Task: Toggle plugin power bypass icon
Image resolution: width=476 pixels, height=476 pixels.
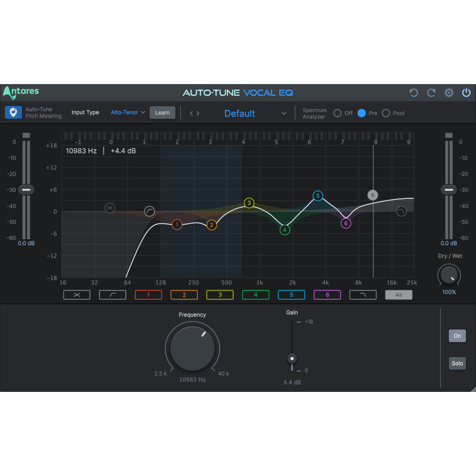Action: (466, 93)
